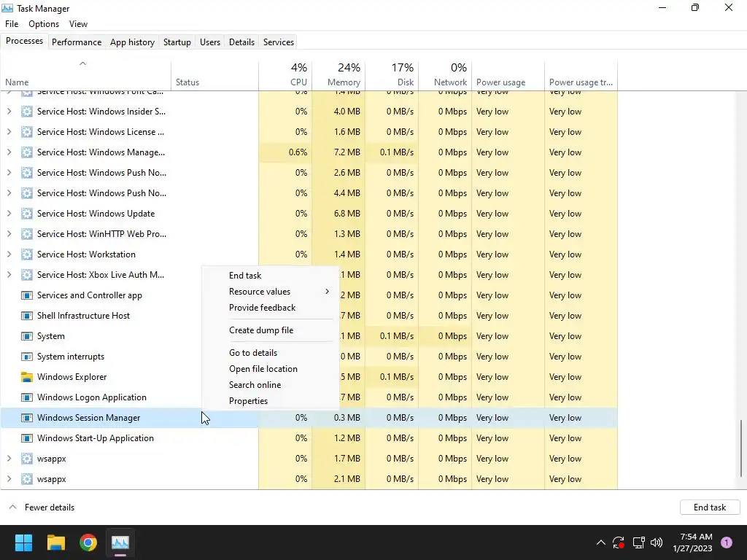Expand Service Host: Windows License row
This screenshot has height=560, width=747.
pos(9,132)
